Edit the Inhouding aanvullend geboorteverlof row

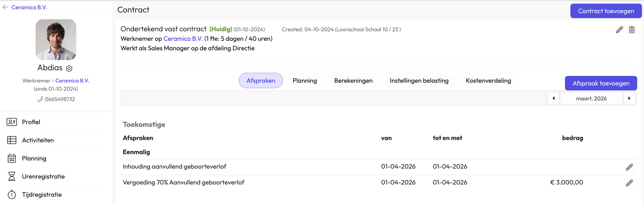coord(629,167)
